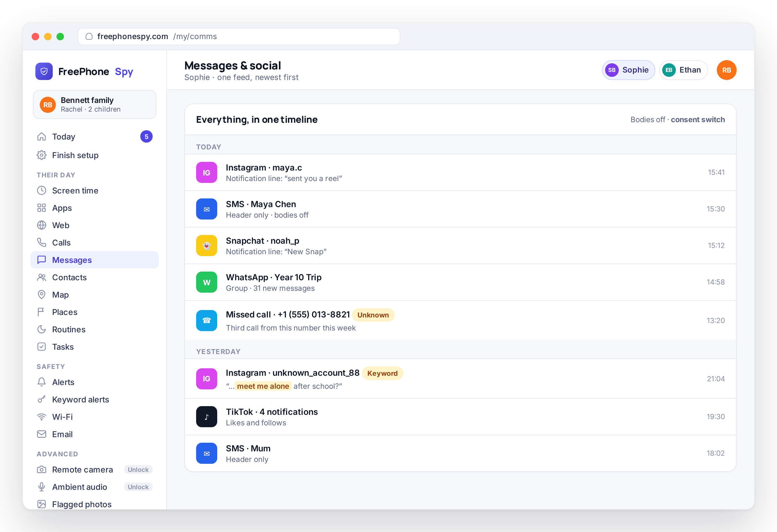Open the "WhatsApp · Year 10 Trip" entry

[460, 282]
